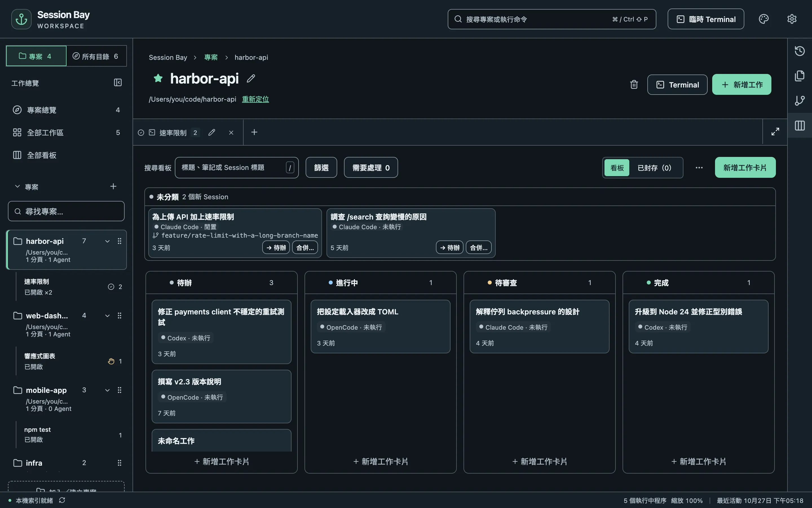Open the theme palette icon in the header
Viewport: 812px width, 508px height.
pos(763,19)
